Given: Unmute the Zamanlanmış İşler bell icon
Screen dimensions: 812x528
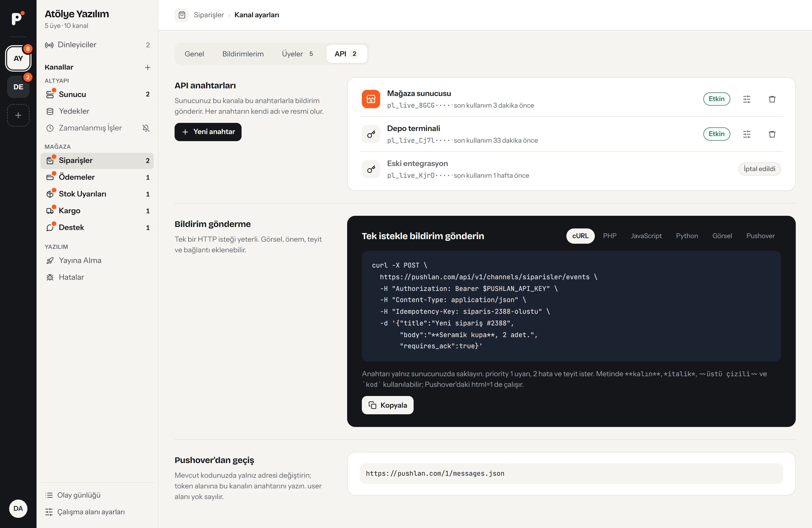Looking at the screenshot, I should click(x=146, y=128).
